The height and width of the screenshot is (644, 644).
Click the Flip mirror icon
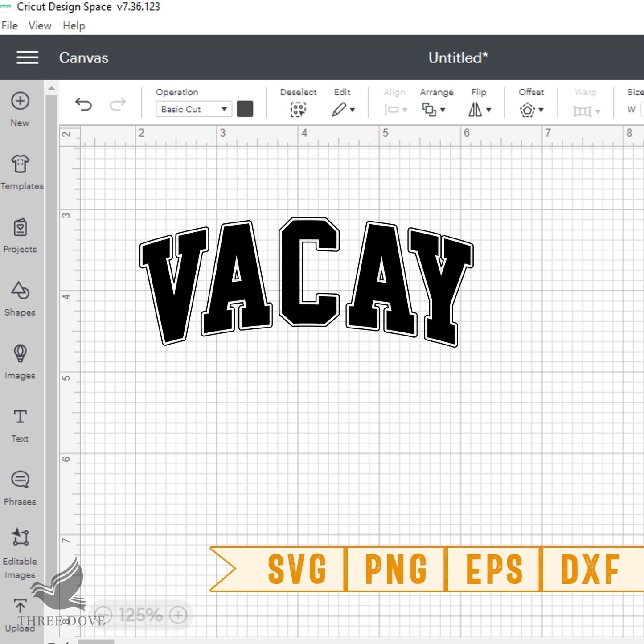(x=475, y=110)
